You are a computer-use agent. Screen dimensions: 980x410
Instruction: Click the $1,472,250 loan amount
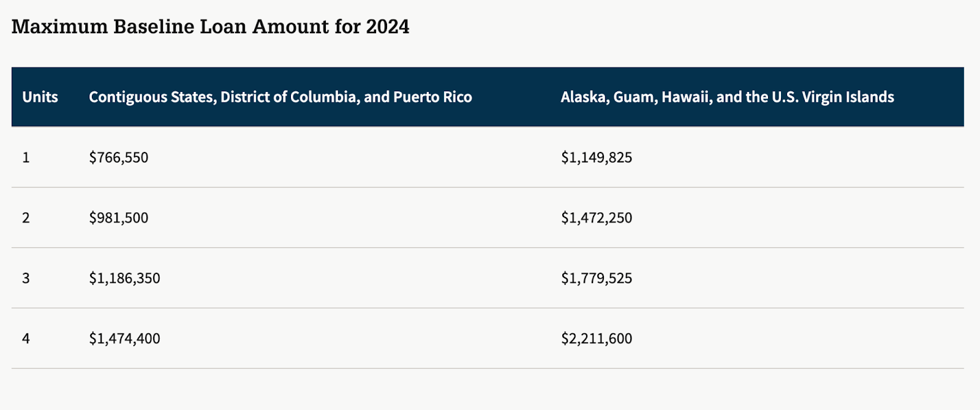pos(596,218)
